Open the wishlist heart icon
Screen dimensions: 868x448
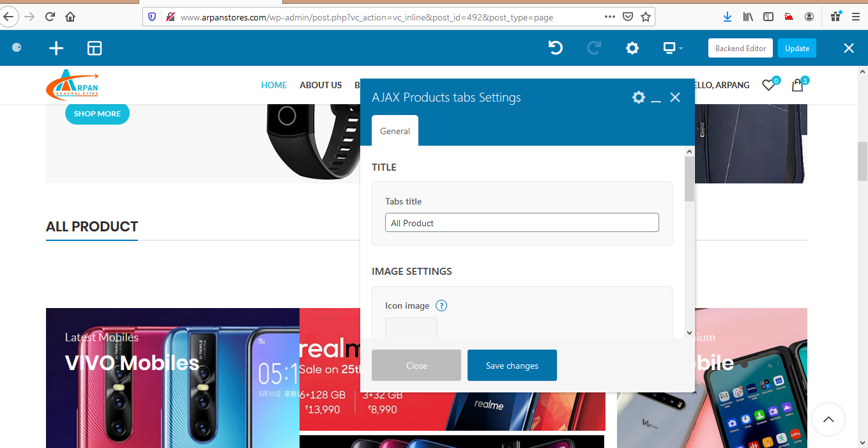[768, 85]
